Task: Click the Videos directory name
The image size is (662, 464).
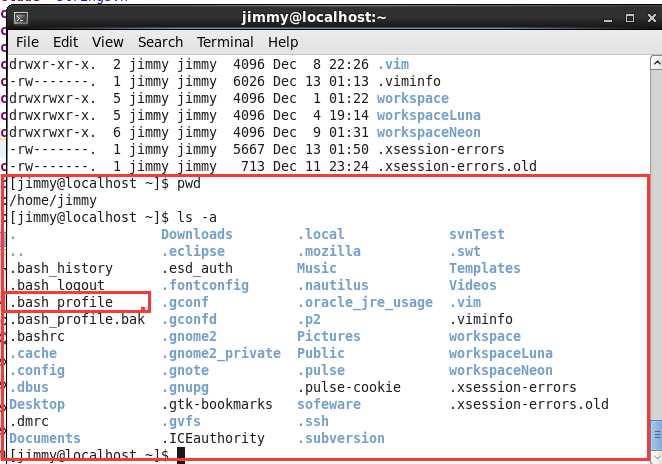Action: (x=473, y=285)
